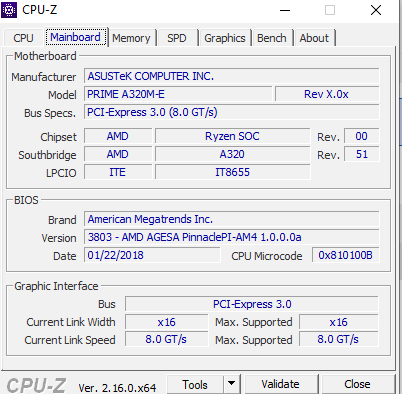
Task: Click manufacturer field ASUSTeK COMPUTER INC.
Action: coord(232,76)
